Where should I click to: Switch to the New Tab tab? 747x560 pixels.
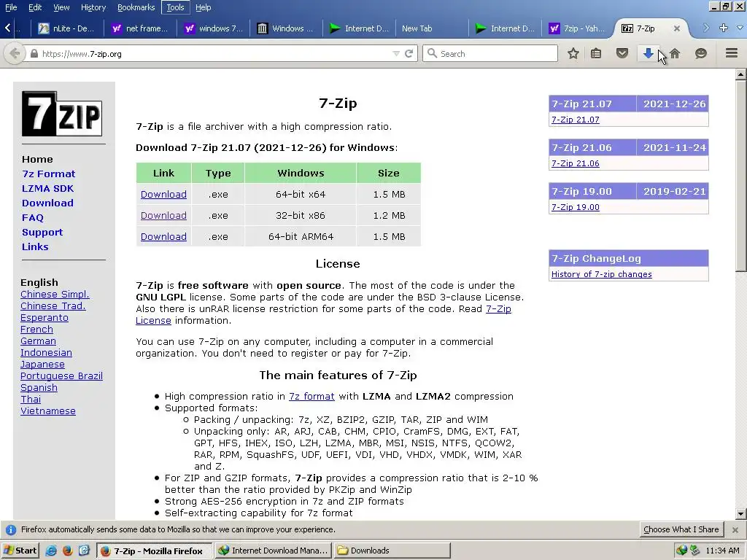tap(432, 28)
